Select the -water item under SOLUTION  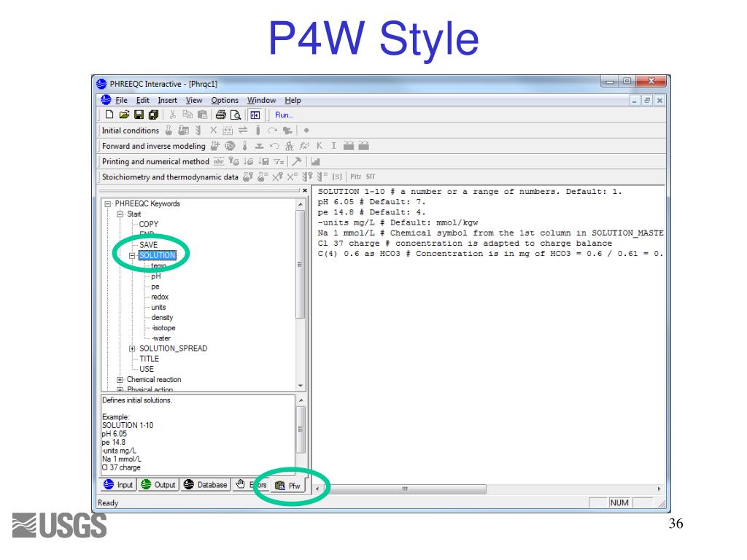point(161,338)
